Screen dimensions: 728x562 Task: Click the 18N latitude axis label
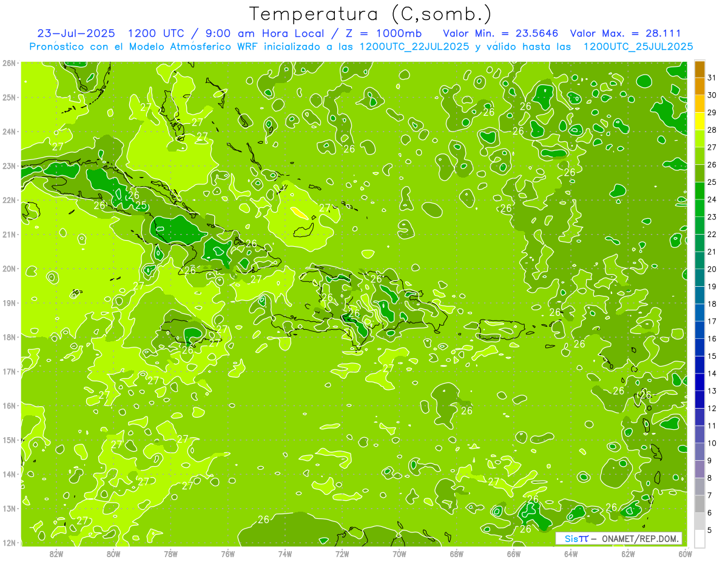point(9,337)
